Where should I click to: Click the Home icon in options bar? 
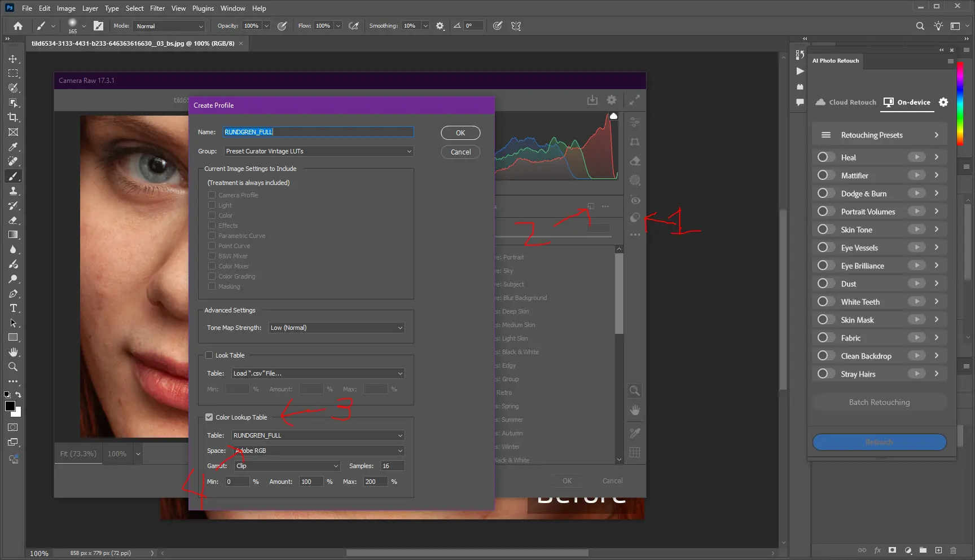pyautogui.click(x=18, y=26)
